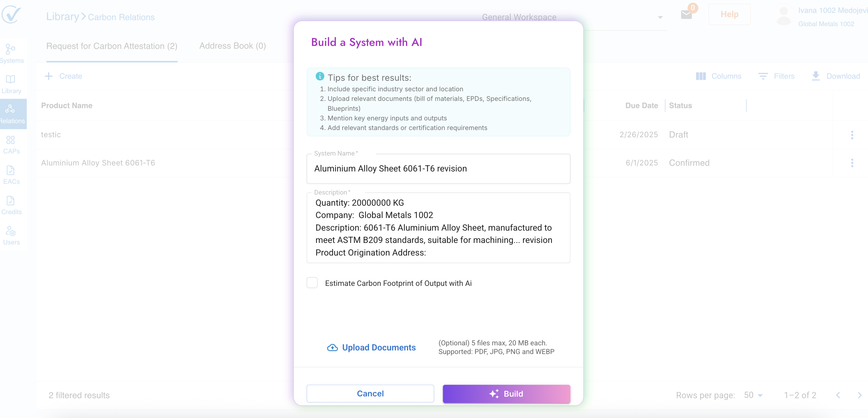
Task: Open row options for Aluminium Alloy Sheet
Action: (x=852, y=163)
